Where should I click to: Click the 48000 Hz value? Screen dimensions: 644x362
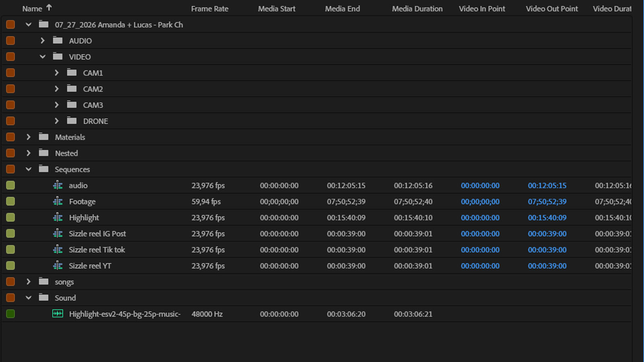click(207, 314)
